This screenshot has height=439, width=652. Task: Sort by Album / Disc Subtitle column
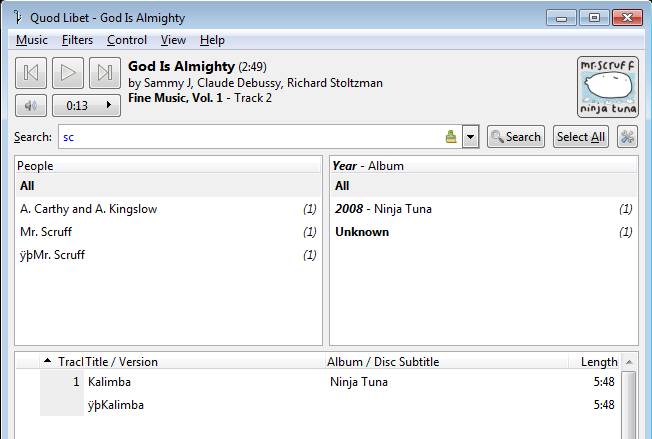coord(446,361)
